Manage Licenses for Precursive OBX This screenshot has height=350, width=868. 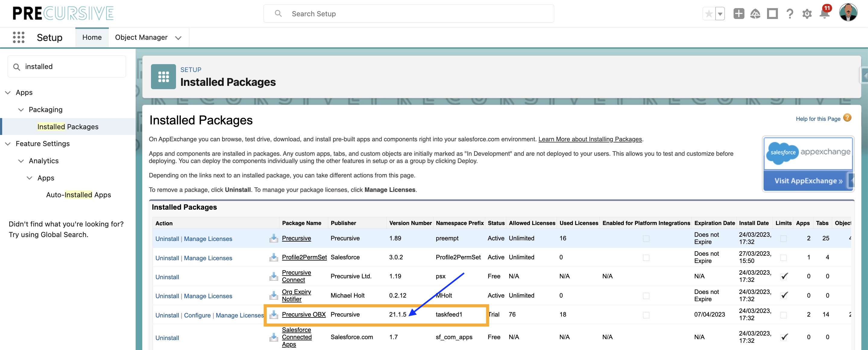point(240,315)
